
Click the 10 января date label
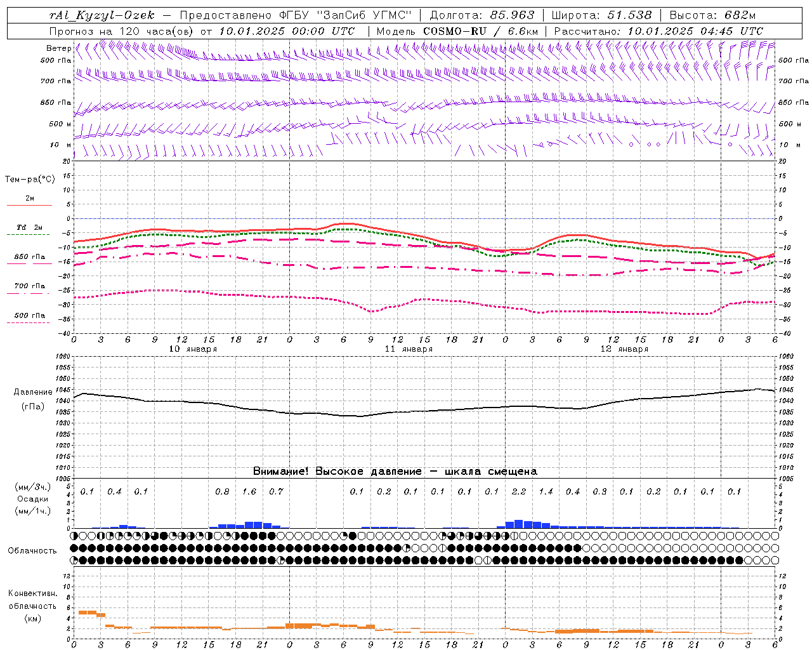click(193, 349)
